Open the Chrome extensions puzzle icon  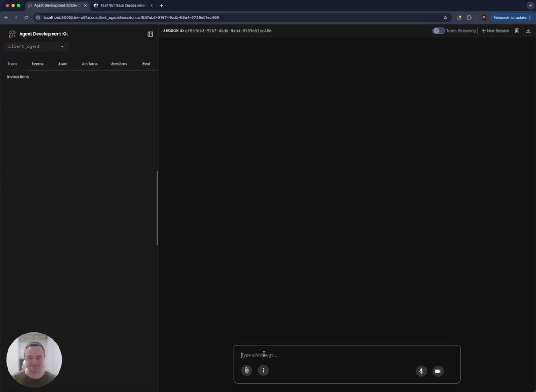point(469,17)
